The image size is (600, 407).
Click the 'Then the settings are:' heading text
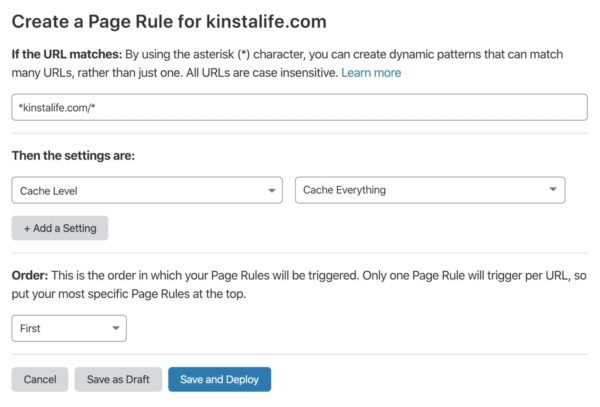tap(73, 156)
